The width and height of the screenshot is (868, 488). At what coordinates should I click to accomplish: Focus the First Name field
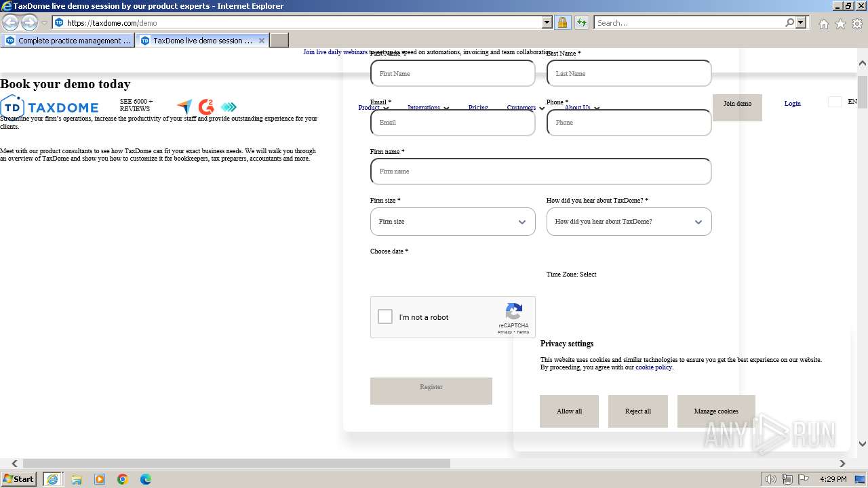tap(453, 73)
